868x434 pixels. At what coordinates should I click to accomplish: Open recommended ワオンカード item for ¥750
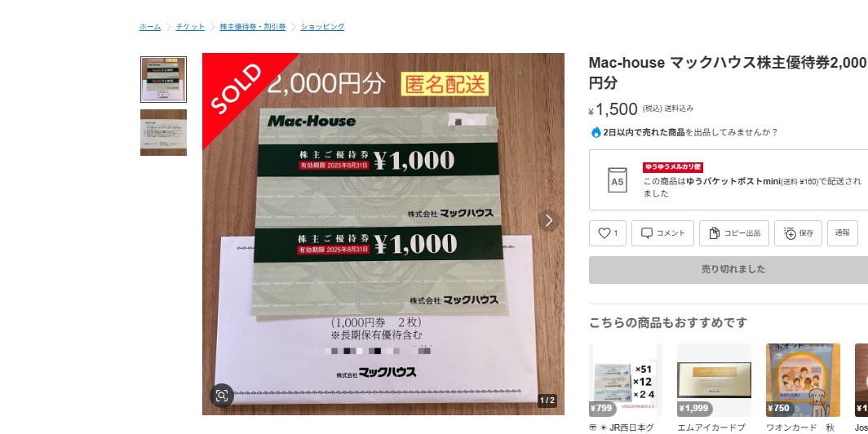803,380
